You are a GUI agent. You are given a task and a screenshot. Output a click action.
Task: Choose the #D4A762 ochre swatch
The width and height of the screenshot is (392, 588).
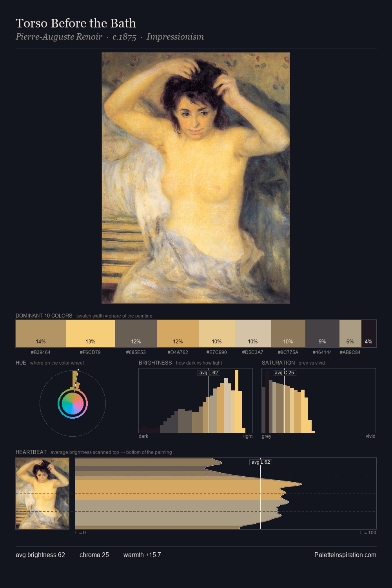[x=178, y=334]
